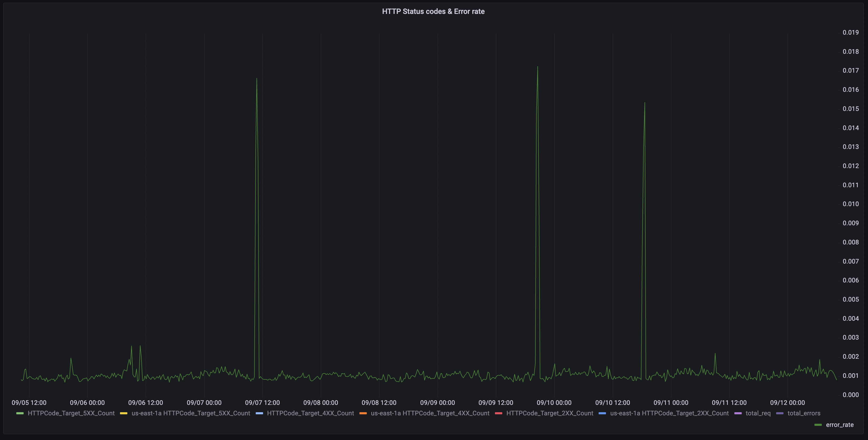Click the red HTTPCode_Target_2XX_Count legend marker
This screenshot has height=440, width=868.
coord(499,413)
